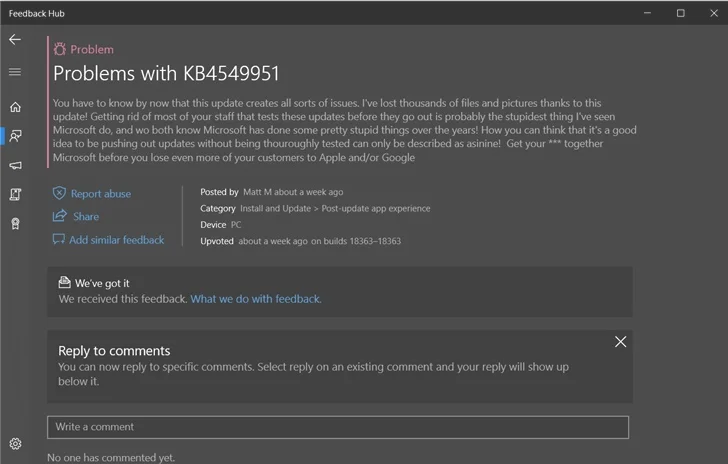Image resolution: width=728 pixels, height=464 pixels.
Task: Open the Announcements megaphone icon
Action: tap(15, 165)
